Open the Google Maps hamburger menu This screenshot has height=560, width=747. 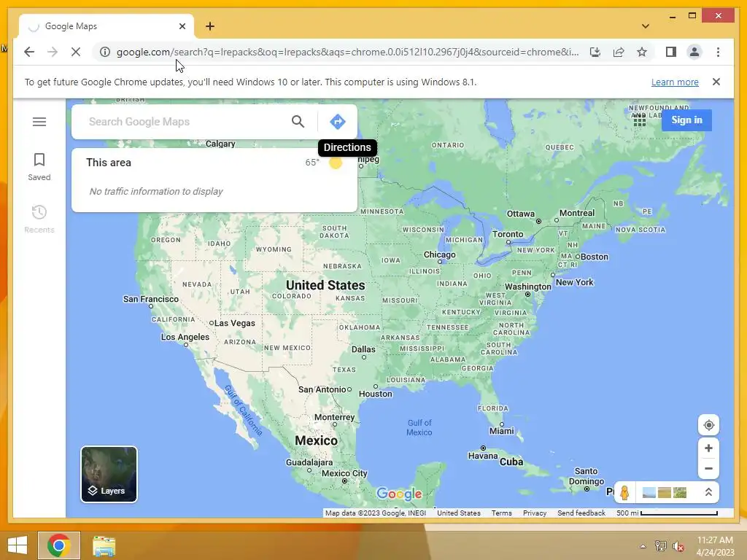point(39,122)
